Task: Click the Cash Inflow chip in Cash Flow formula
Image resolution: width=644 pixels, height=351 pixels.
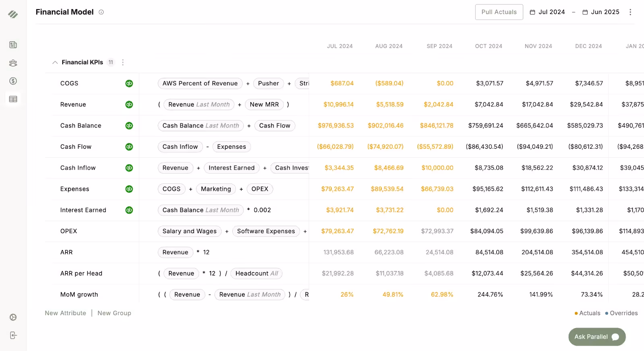Action: point(180,147)
